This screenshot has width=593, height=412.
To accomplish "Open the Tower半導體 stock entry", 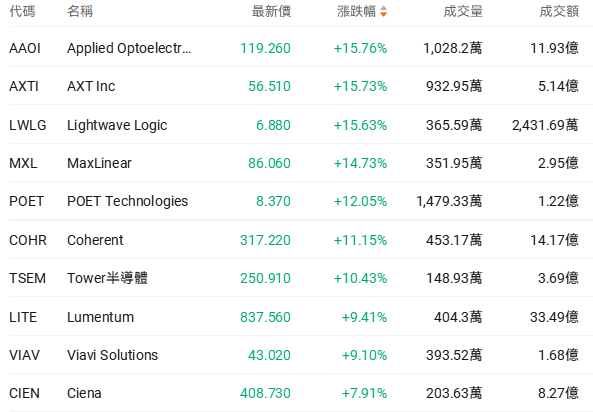I will click(107, 278).
